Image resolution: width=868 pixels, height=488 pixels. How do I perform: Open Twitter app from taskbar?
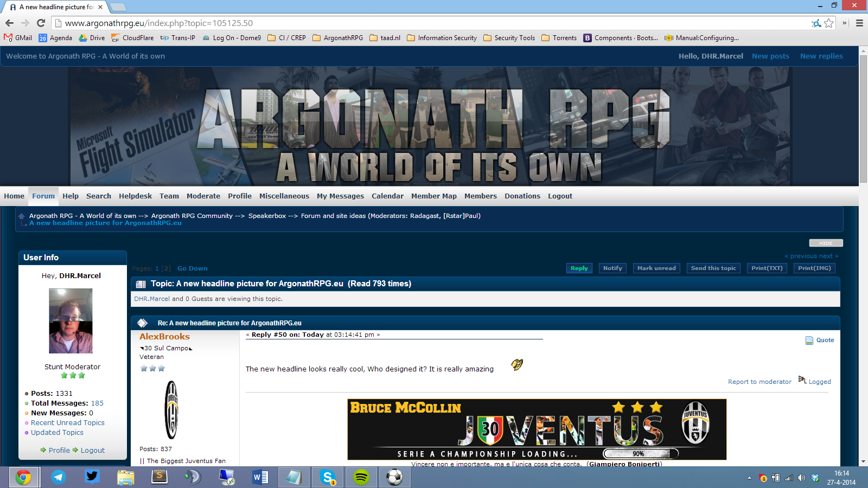[92, 477]
